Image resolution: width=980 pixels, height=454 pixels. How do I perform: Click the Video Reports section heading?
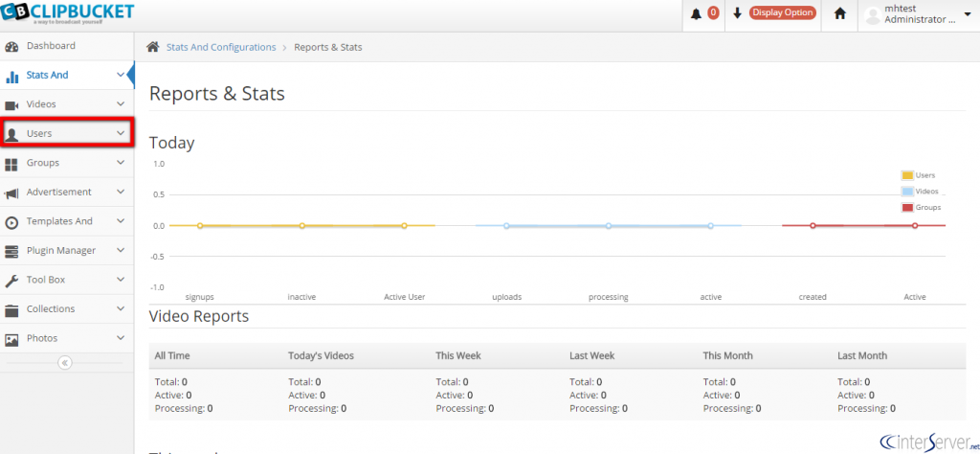[199, 316]
